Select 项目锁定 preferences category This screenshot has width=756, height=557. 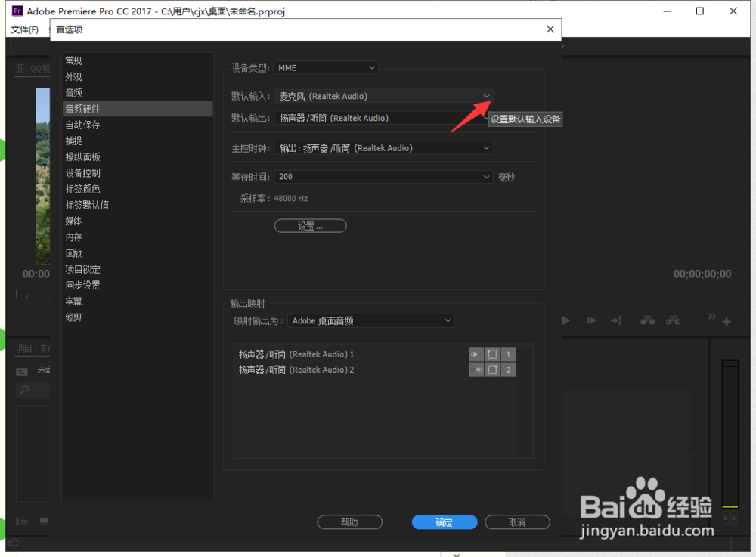[138, 269]
